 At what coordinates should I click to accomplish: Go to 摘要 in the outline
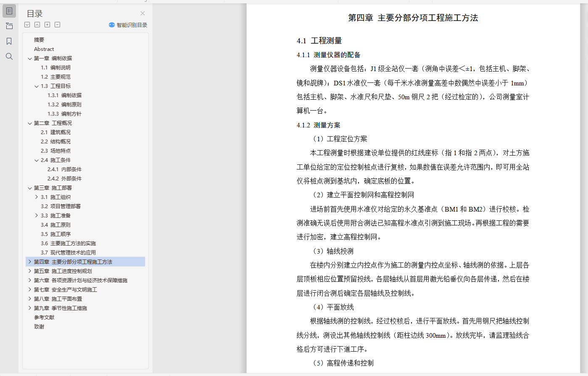point(39,40)
